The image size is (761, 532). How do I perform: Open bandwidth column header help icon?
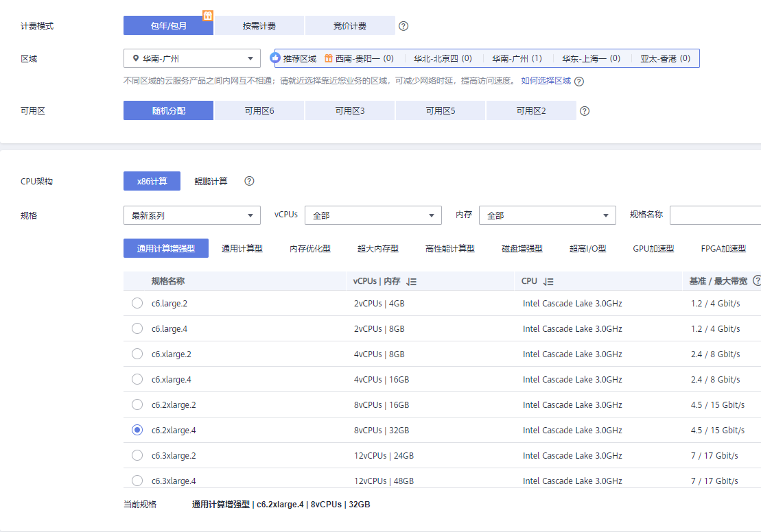[756, 280]
